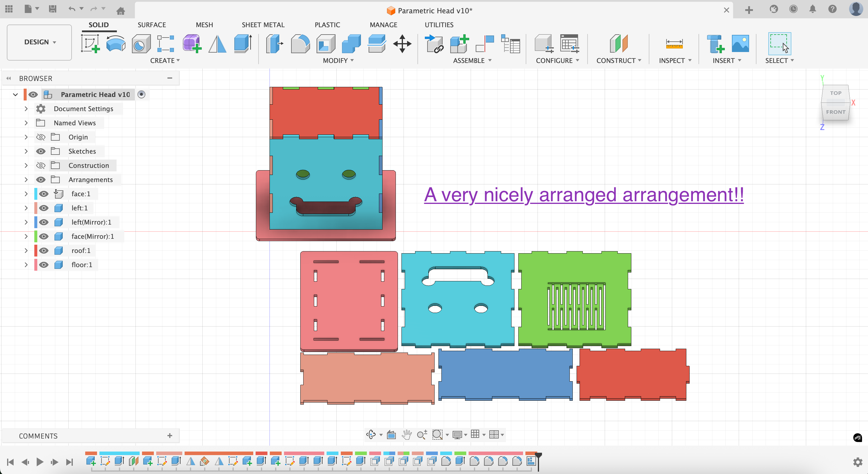Expand the Arrangements folder

(26, 179)
